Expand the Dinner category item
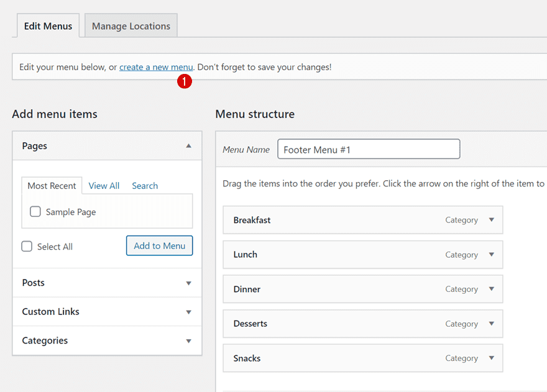The width and height of the screenshot is (547, 392). 490,289
